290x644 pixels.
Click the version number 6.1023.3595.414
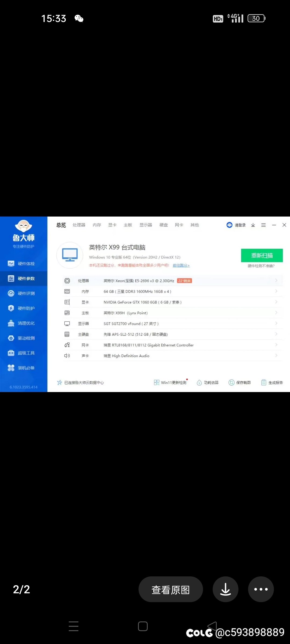24,387
